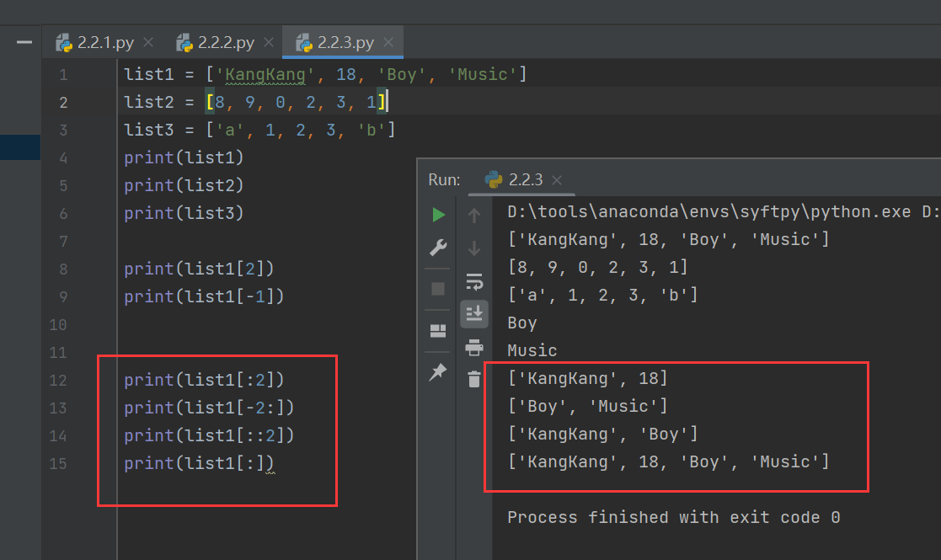Click the python.exe path line in console
Image resolution: width=941 pixels, height=560 pixels.
723,211
